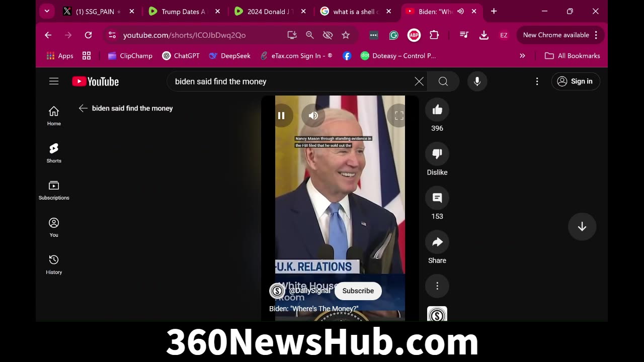The height and width of the screenshot is (362, 644).
Task: Open Subscriptions in sidebar
Action: 54,191
